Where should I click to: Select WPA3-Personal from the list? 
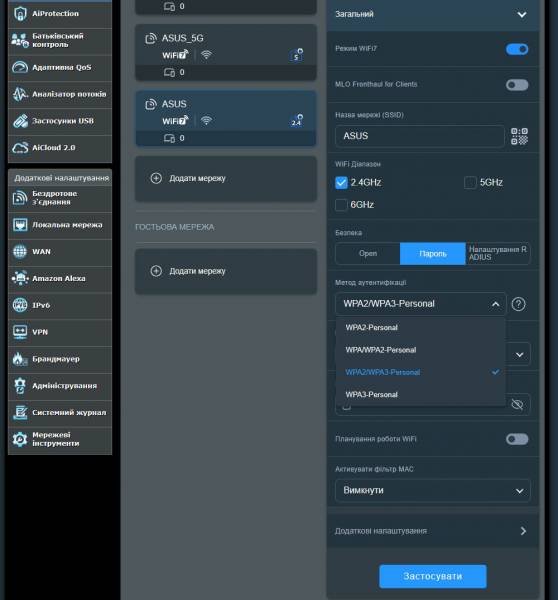(421, 395)
